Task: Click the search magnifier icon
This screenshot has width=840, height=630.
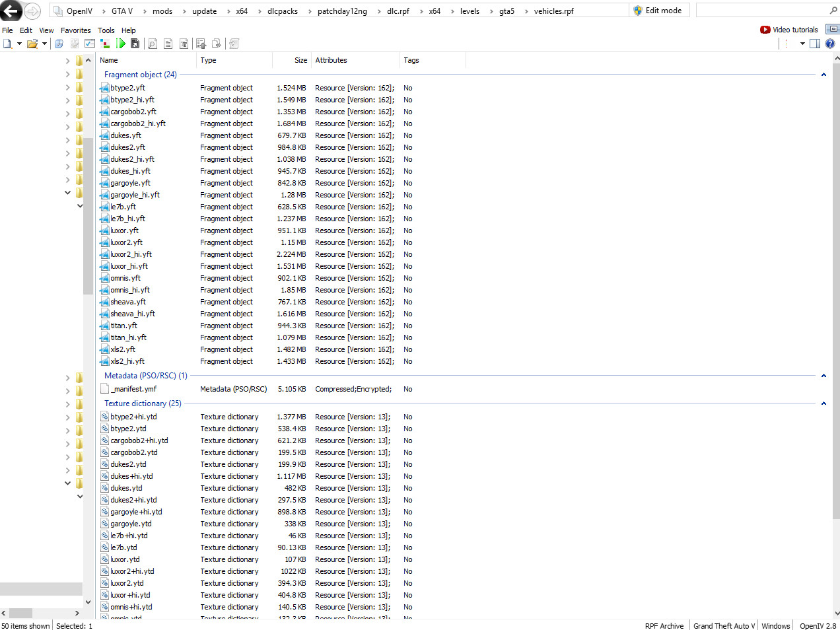Action: coord(833,11)
